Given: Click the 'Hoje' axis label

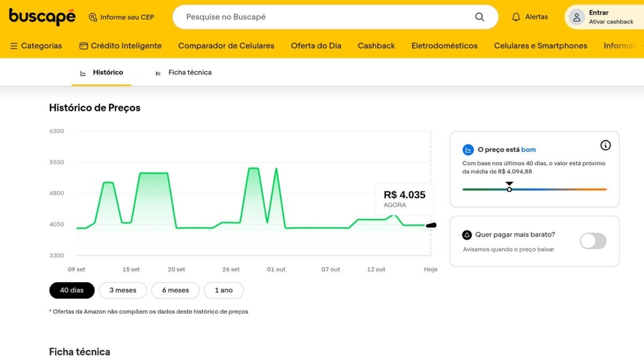Looking at the screenshot, I should tap(430, 270).
